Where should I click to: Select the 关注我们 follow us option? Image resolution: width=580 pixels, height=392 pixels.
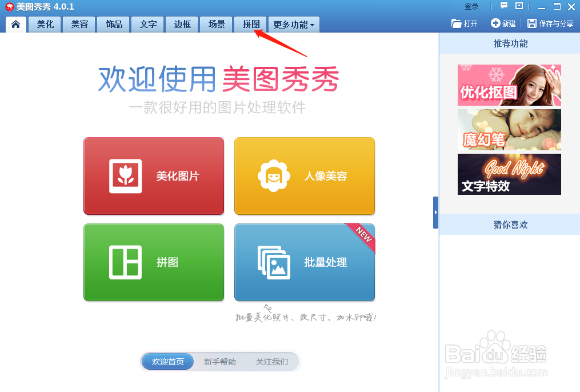(273, 361)
